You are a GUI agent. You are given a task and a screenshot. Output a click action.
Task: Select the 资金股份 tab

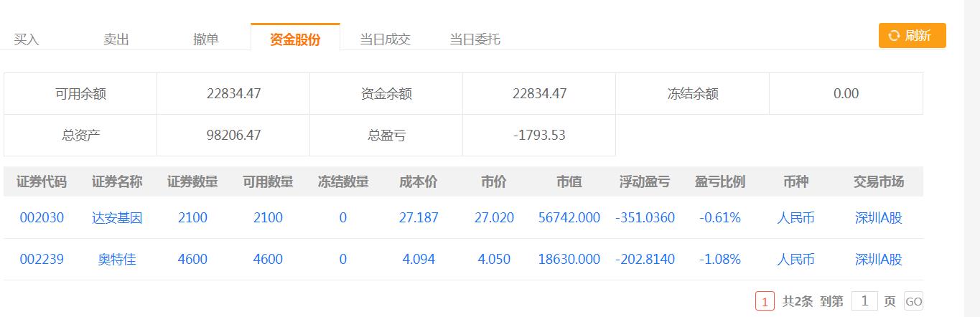[295, 39]
